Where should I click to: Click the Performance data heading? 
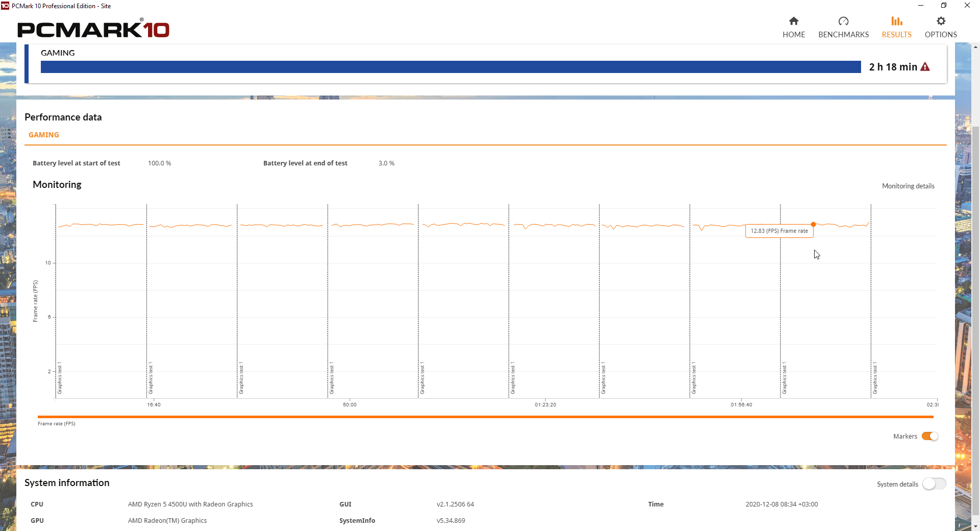pyautogui.click(x=63, y=117)
